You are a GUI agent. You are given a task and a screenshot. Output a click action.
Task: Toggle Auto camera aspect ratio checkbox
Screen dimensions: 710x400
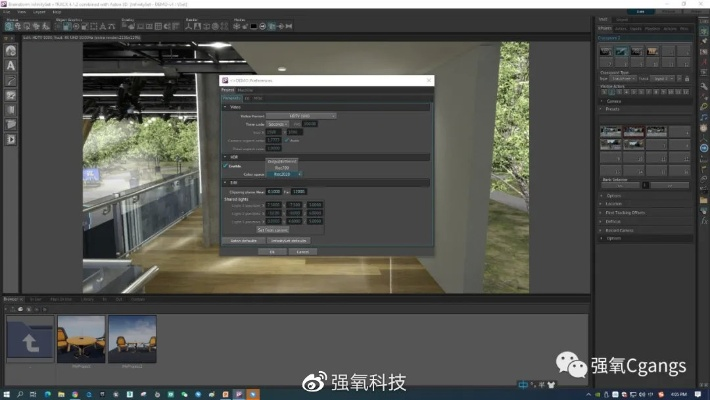287,140
